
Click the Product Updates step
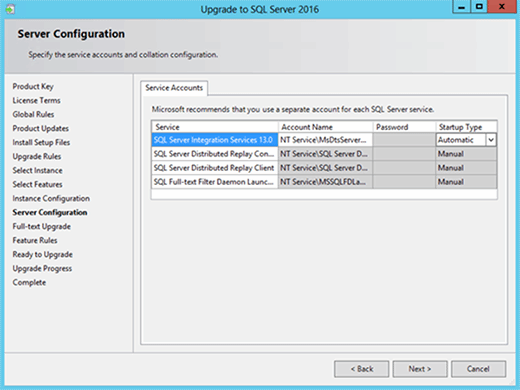(x=41, y=129)
